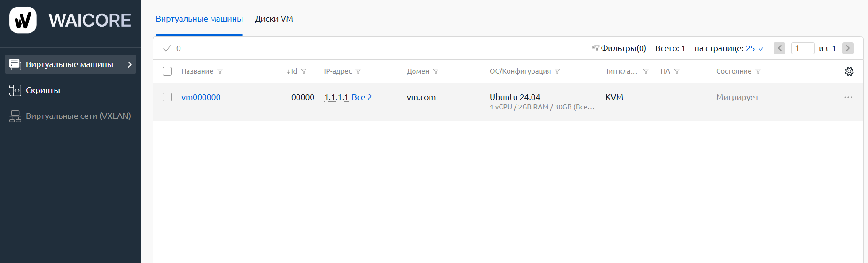Screen dimensions: 868x263
Task: Filter by ОС/Конфигурация funnel icon
Action: (557, 71)
